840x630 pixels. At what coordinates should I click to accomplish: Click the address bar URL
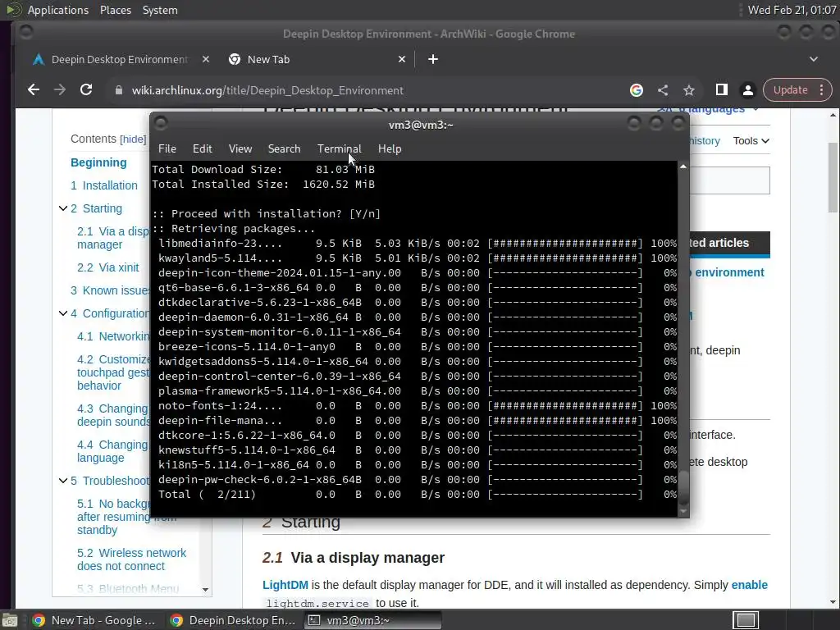tap(267, 90)
